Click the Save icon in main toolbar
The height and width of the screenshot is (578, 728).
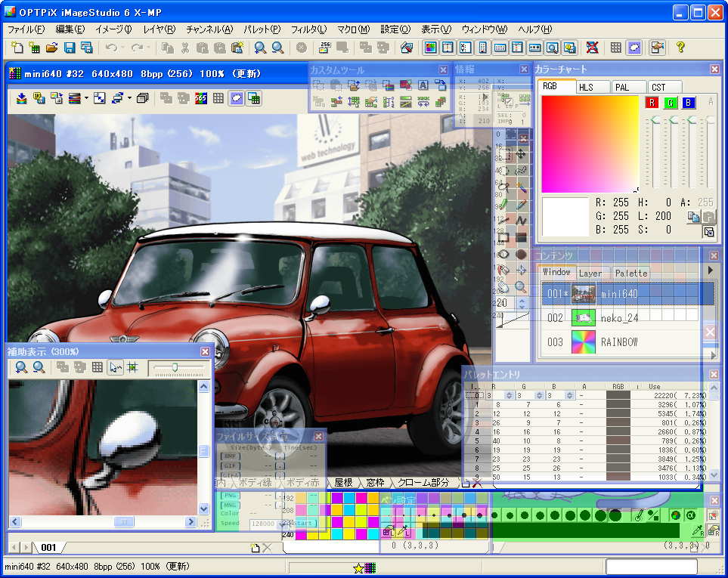coord(70,48)
